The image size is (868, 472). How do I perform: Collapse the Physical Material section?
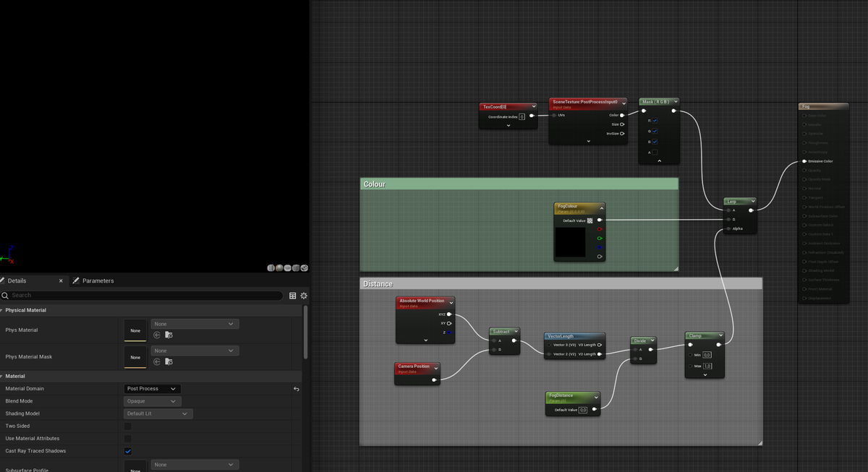[x=2, y=310]
